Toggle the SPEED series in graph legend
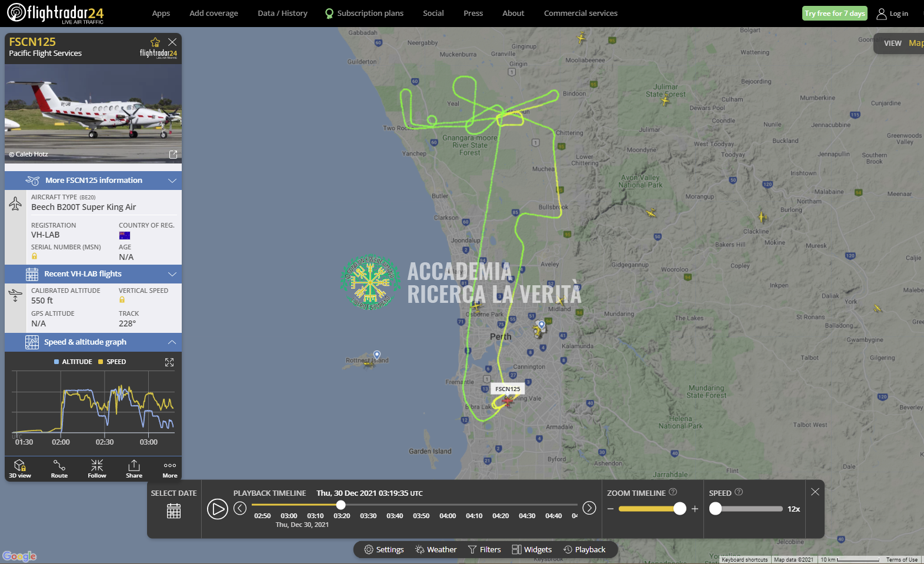 (112, 362)
